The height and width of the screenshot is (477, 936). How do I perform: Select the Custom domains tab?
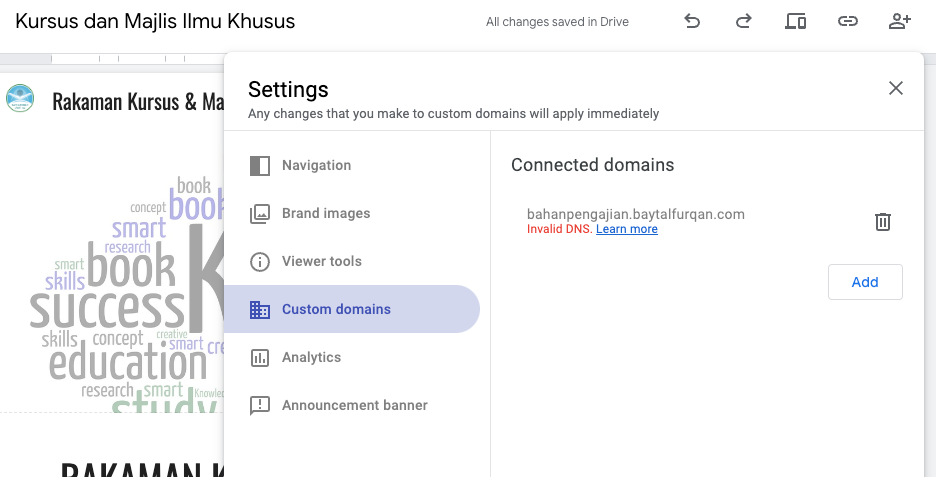[x=336, y=309]
